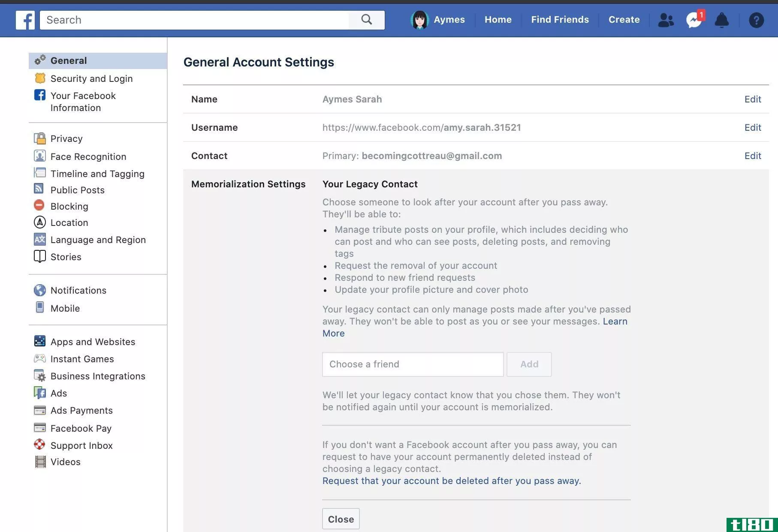Select Blocking in the sidebar
The height and width of the screenshot is (532, 778).
pyautogui.click(x=69, y=206)
